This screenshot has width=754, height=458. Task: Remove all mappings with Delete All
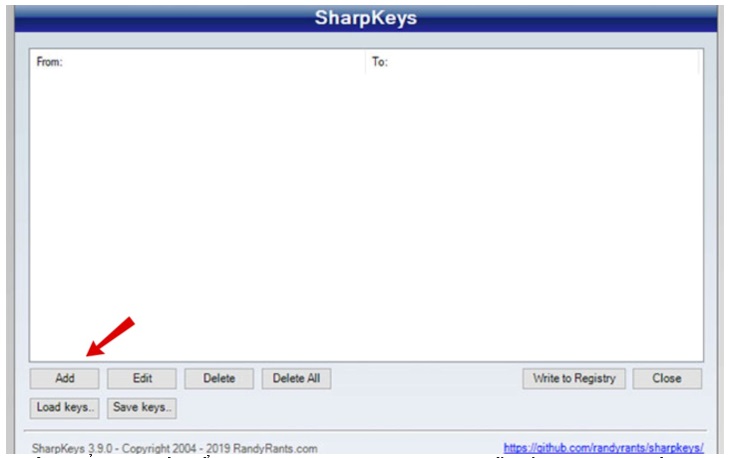point(296,379)
